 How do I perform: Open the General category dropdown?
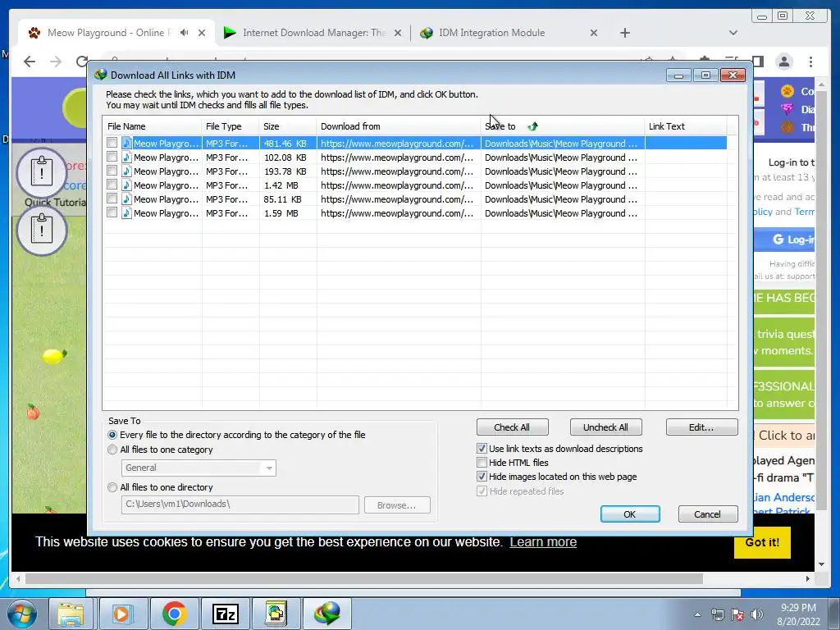tap(199, 468)
